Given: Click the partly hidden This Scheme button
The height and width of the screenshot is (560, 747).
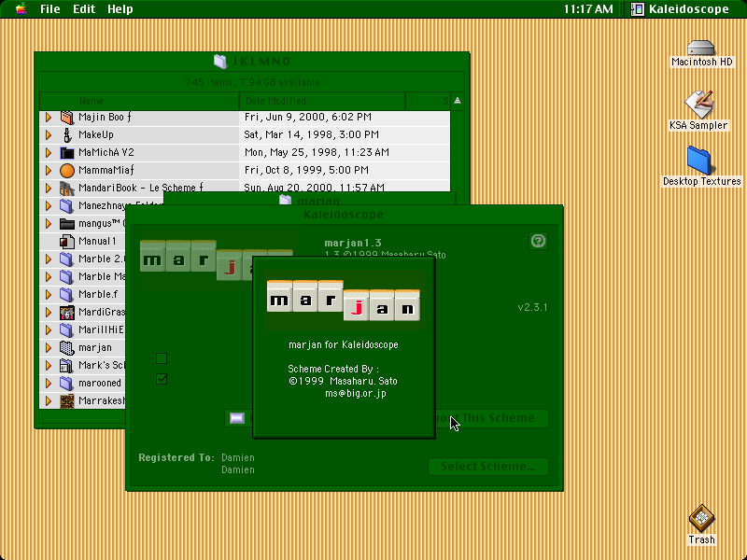Looking at the screenshot, I should tap(492, 418).
